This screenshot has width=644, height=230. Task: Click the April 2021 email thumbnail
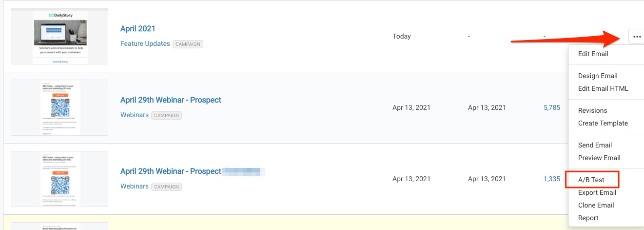(59, 37)
